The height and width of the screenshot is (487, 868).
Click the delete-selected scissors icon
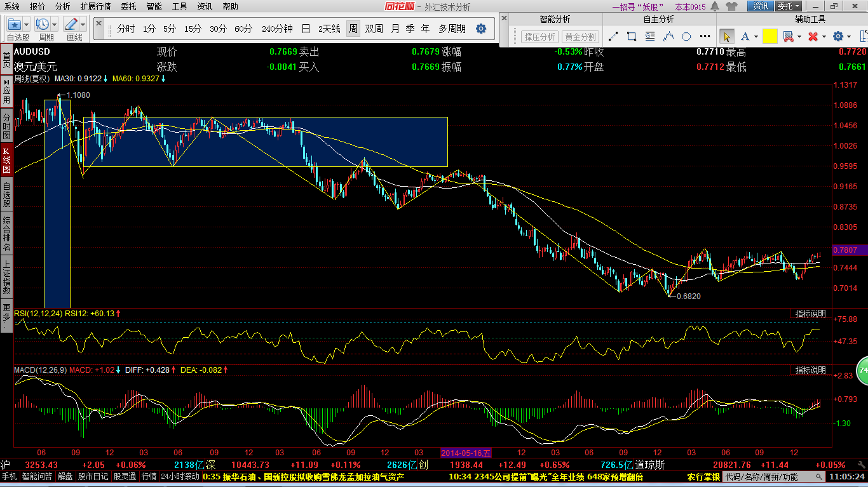tap(789, 36)
